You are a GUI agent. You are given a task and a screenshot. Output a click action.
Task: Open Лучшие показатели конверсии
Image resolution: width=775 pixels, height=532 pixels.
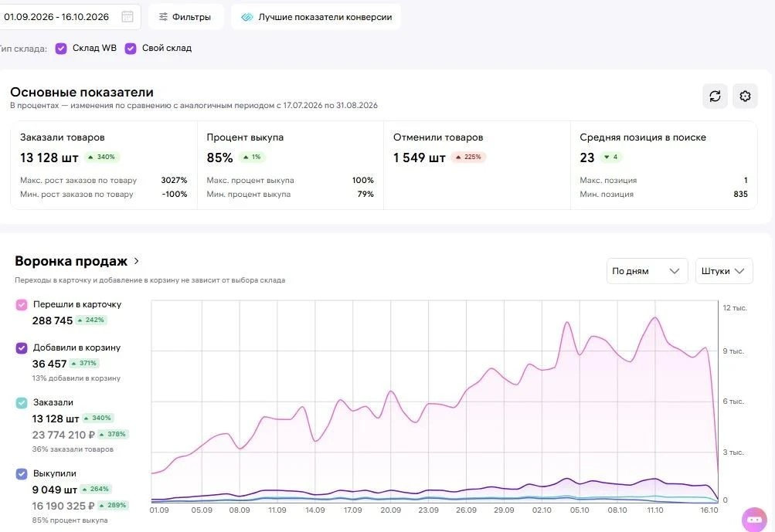coord(316,17)
